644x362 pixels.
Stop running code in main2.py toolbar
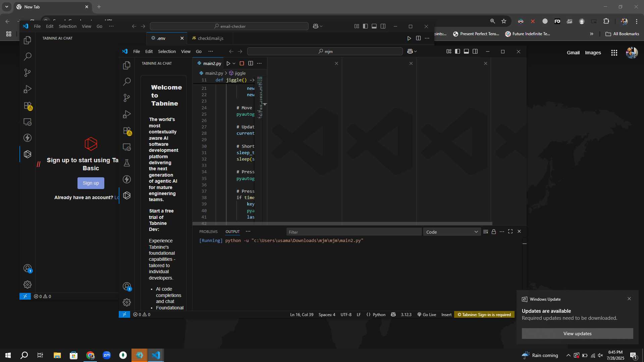[x=242, y=63]
